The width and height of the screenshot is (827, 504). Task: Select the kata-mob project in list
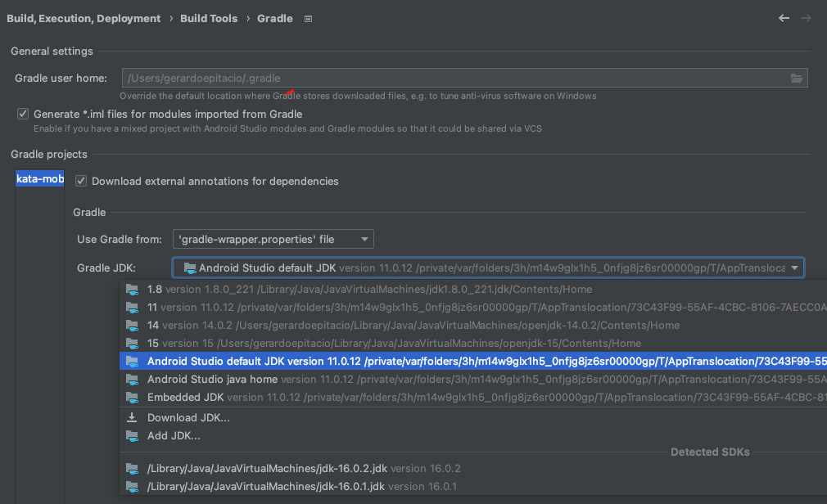pos(40,179)
